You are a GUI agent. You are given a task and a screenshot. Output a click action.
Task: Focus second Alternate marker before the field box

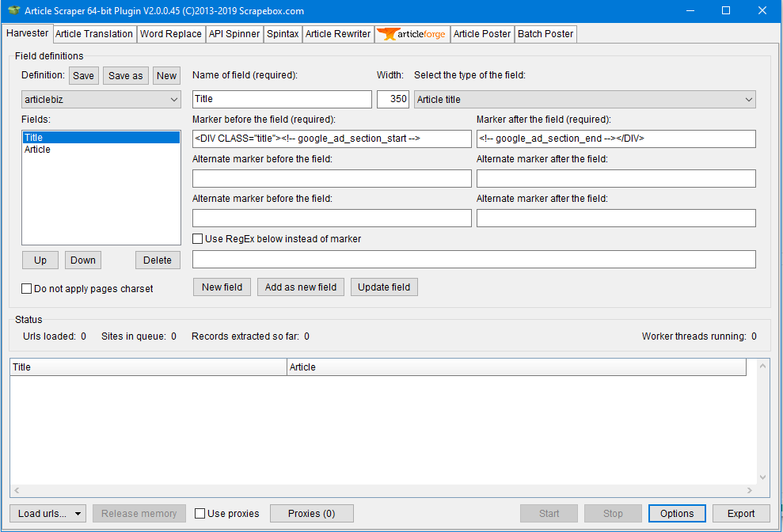coord(332,218)
